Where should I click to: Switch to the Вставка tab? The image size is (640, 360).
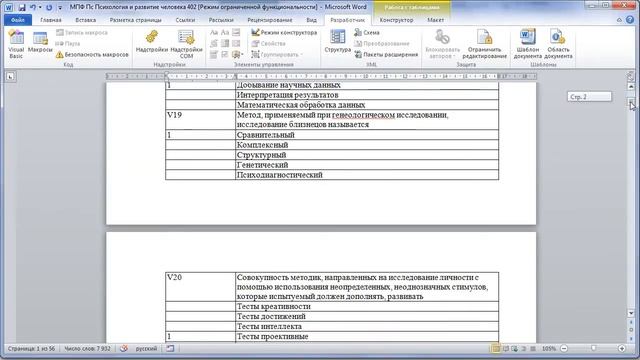pos(86,20)
